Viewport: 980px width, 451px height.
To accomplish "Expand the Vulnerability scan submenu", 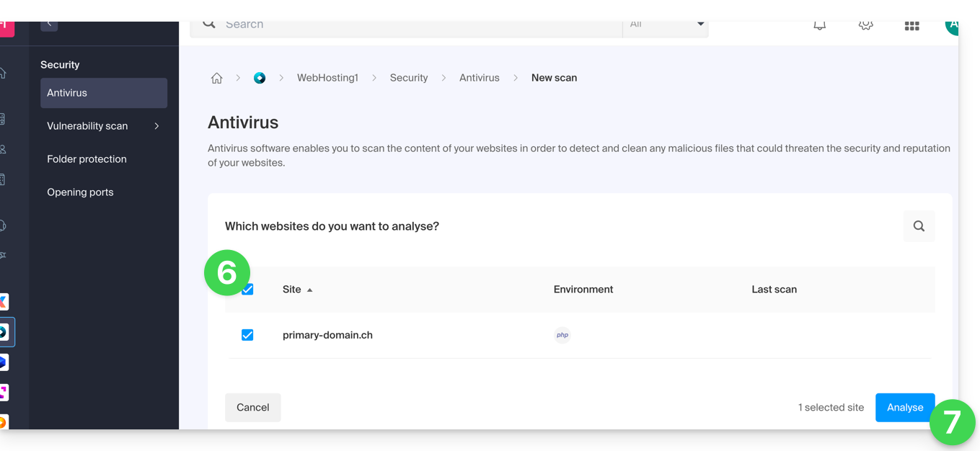I will pos(156,126).
